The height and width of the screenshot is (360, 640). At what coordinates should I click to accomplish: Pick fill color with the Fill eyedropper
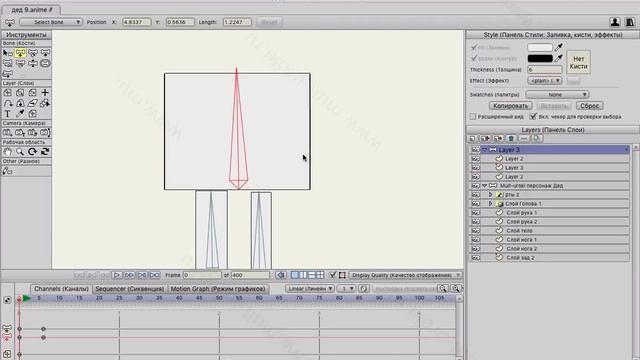click(x=559, y=47)
